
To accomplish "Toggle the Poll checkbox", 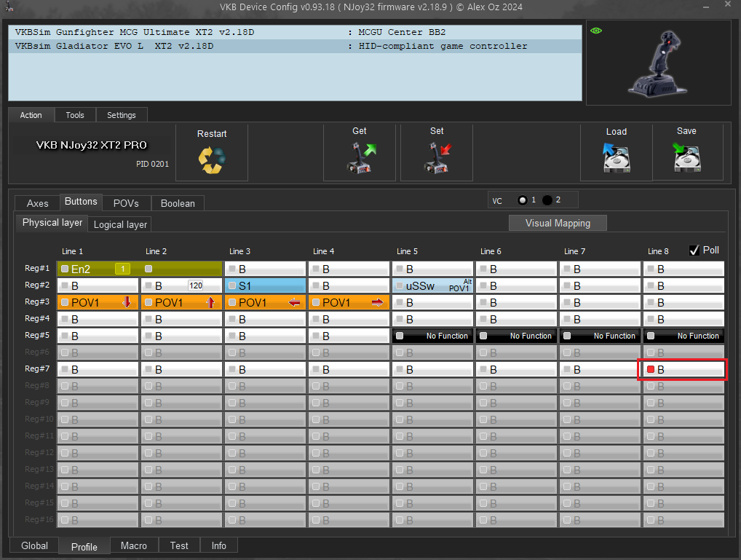I will [x=694, y=250].
